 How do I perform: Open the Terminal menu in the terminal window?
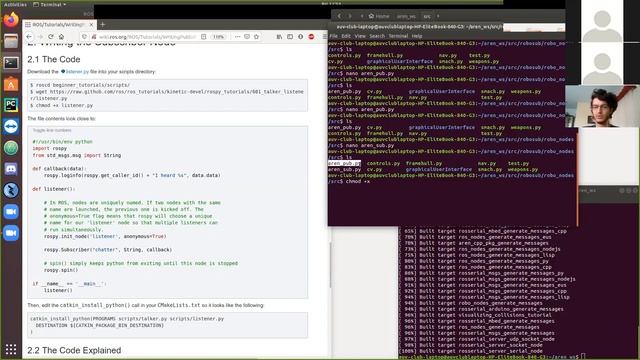[x=398, y=36]
